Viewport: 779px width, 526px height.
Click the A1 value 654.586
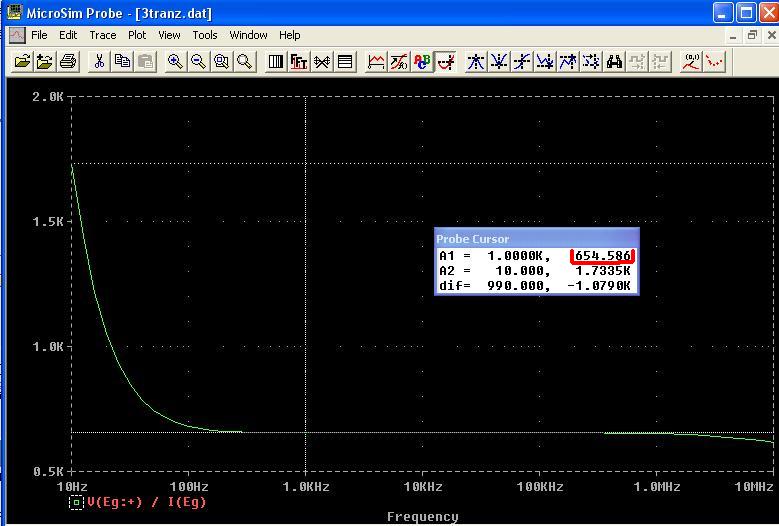pos(603,256)
